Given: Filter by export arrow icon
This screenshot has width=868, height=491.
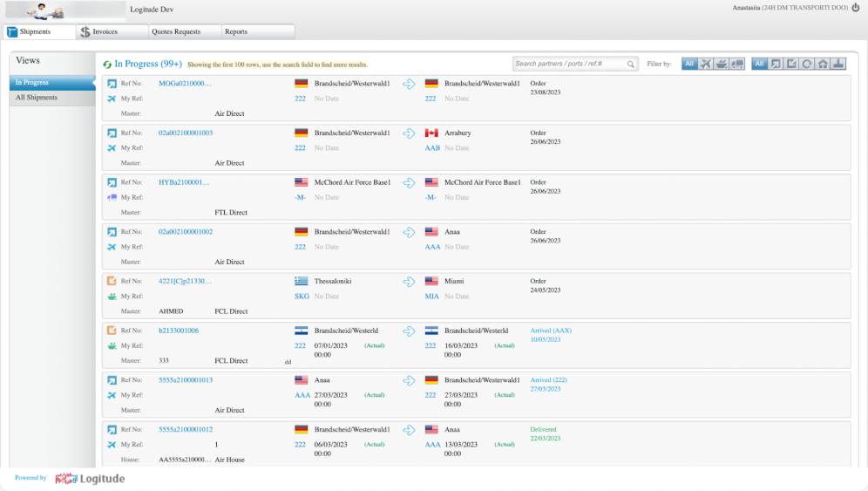Looking at the screenshot, I should click(x=776, y=64).
